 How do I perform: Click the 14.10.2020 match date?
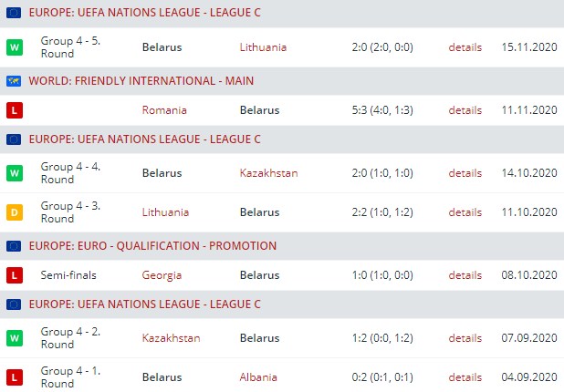click(x=528, y=173)
